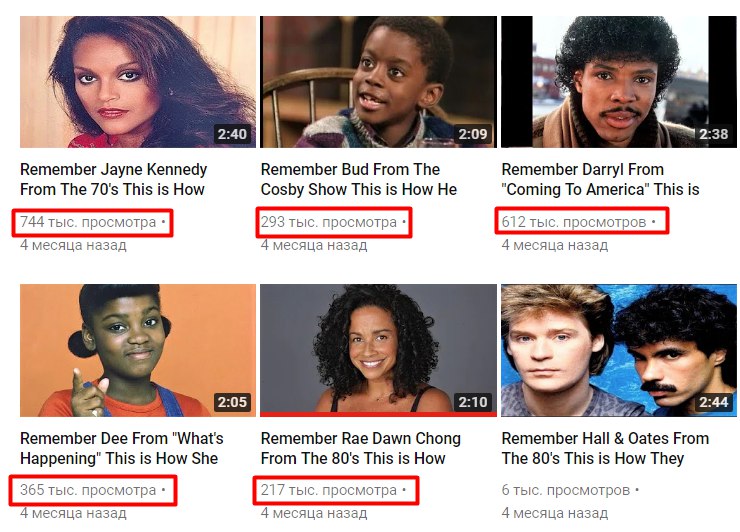
Task: Click the 2:05 duration badge
Action: (x=232, y=402)
